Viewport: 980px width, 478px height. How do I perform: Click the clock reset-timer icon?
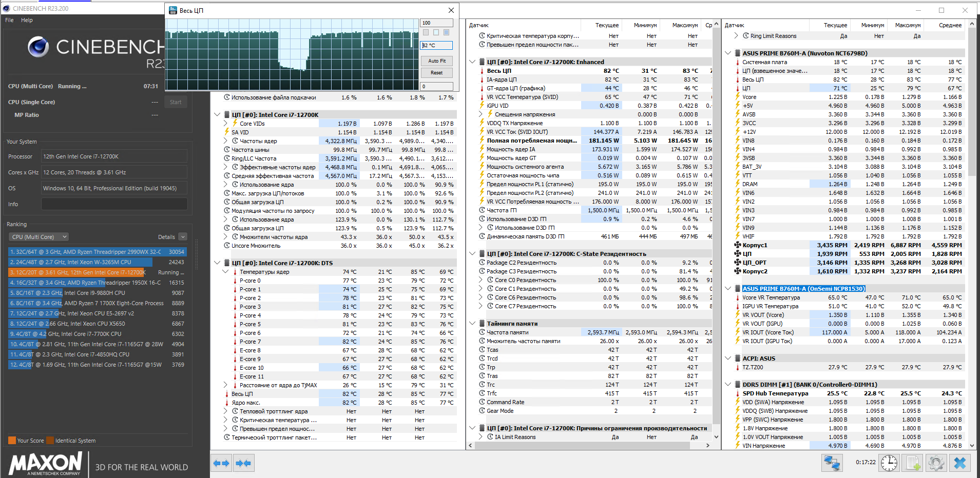point(889,463)
